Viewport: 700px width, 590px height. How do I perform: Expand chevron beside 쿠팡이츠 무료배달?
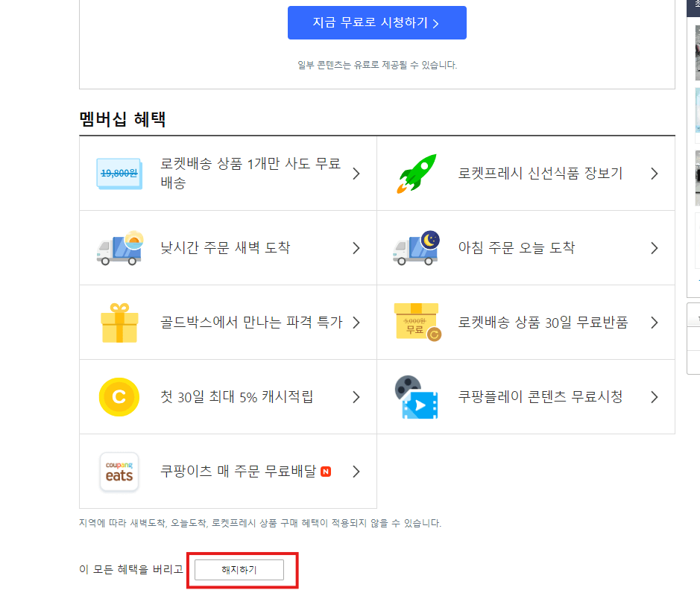coord(356,472)
